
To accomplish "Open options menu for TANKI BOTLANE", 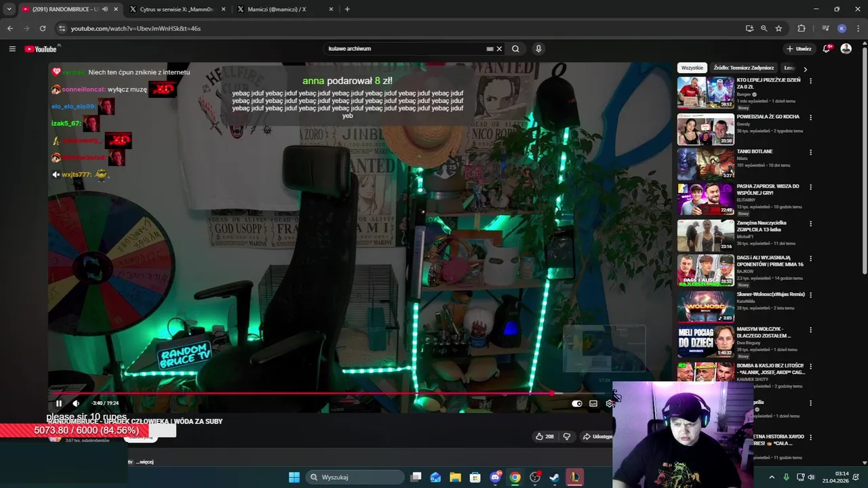I will [x=810, y=152].
